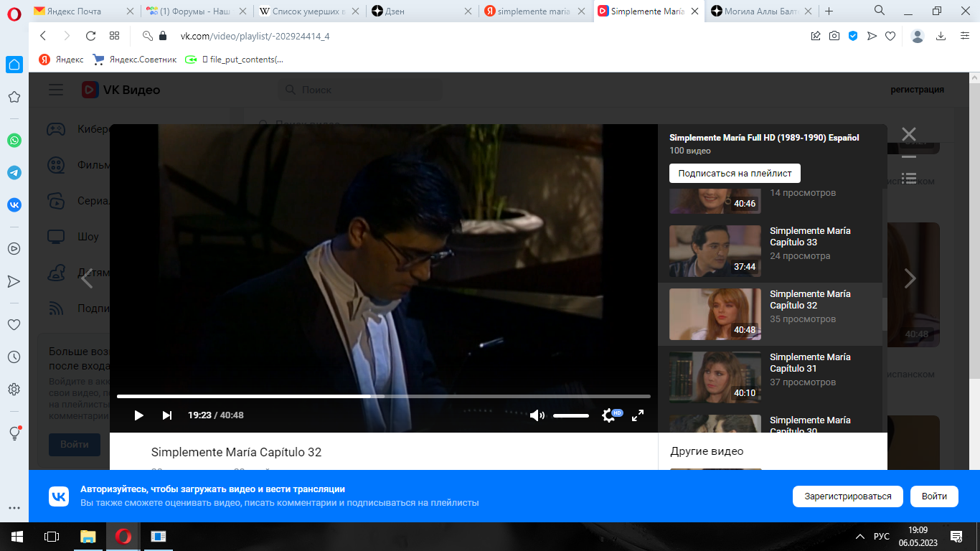This screenshot has height=551, width=980.
Task: Open Opera downloads icon
Action: point(941,36)
